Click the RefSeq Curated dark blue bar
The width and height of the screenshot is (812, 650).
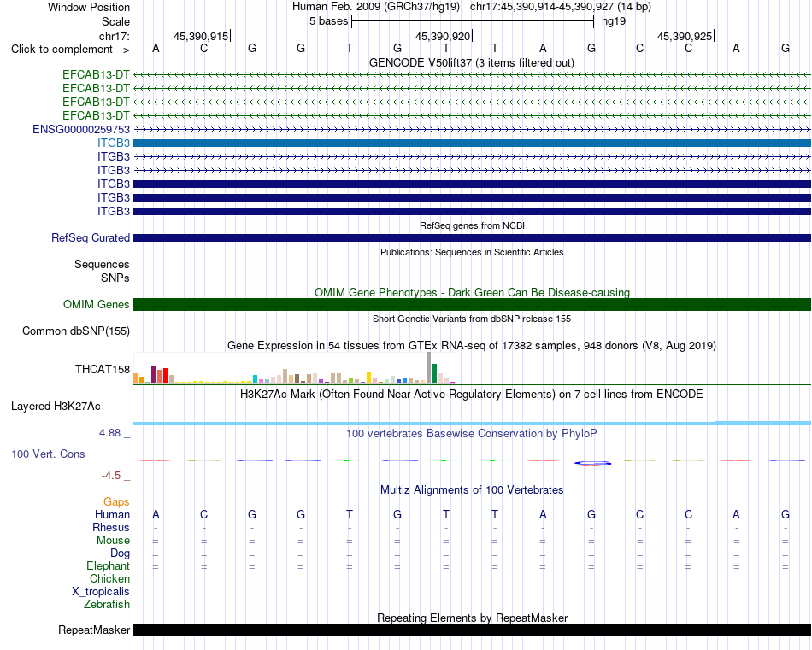[x=472, y=238]
